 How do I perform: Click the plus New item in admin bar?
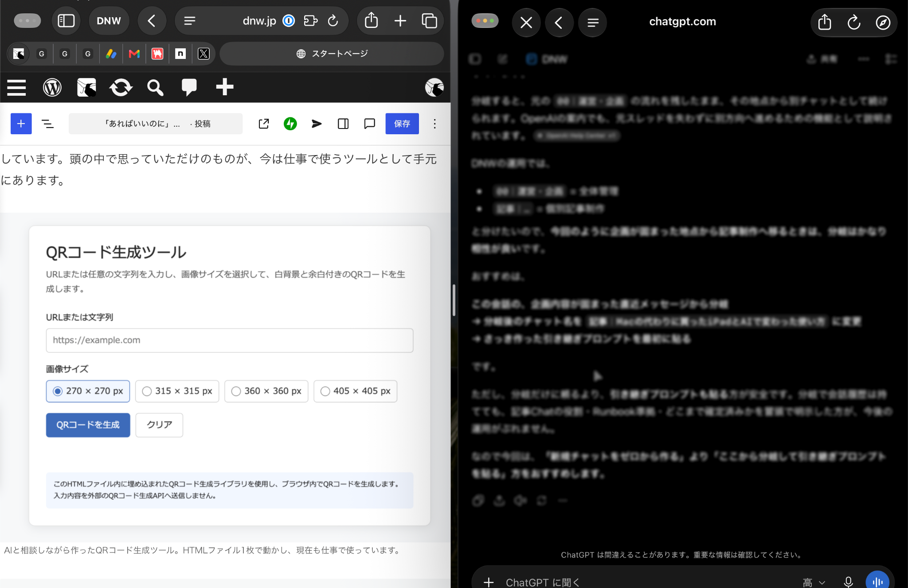point(225,87)
